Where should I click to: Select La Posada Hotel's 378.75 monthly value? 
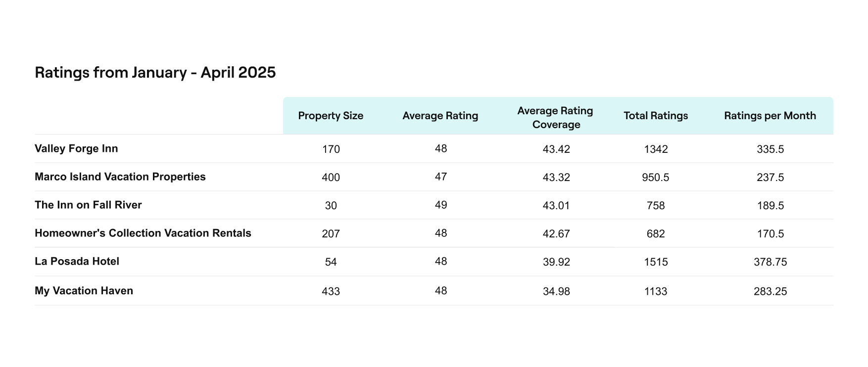770,262
